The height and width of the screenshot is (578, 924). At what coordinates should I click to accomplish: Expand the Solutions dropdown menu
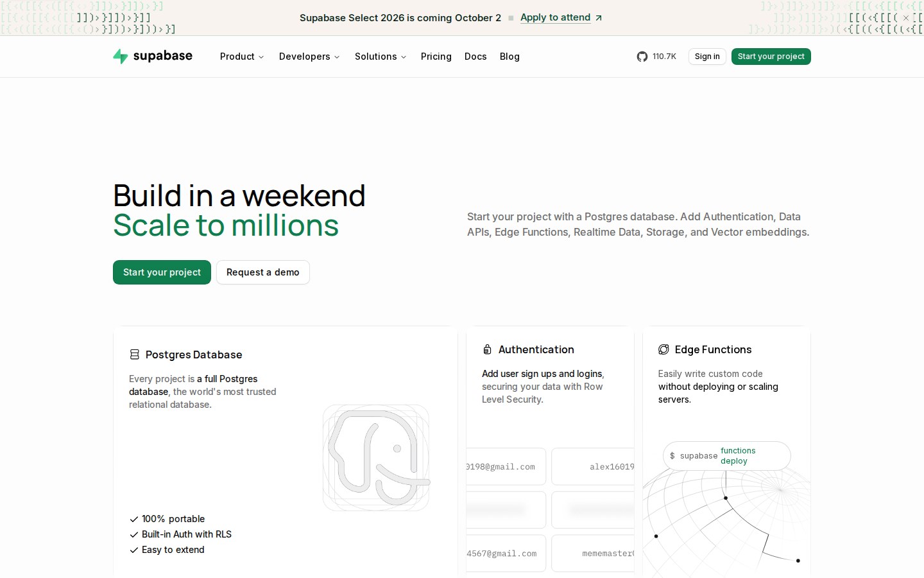381,57
